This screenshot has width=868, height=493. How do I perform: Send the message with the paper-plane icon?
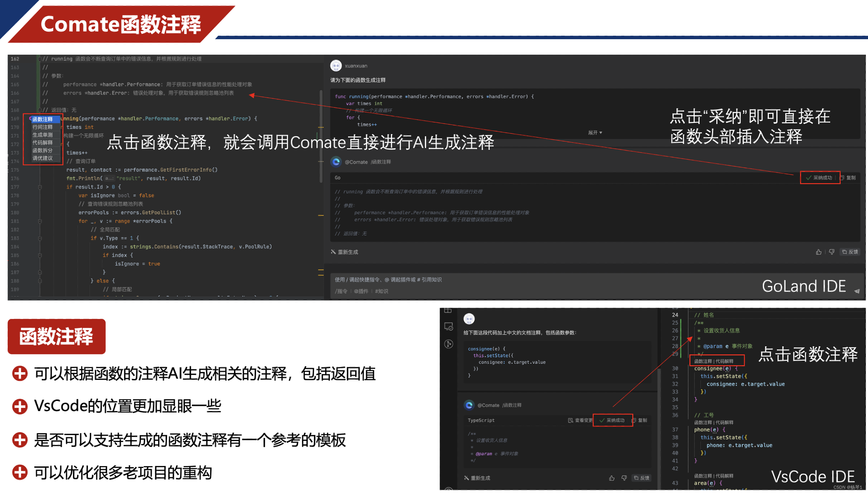click(857, 291)
